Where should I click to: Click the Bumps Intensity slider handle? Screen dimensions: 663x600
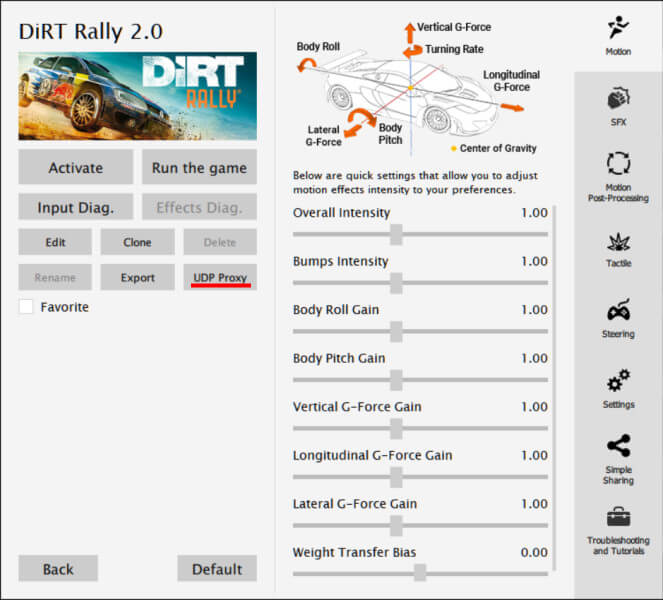coord(396,283)
